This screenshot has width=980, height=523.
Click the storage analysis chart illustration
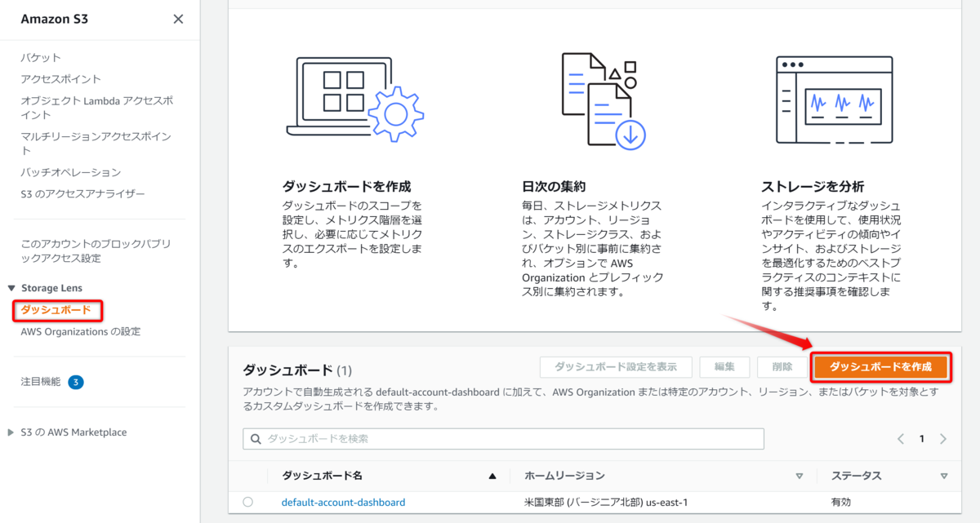click(x=835, y=100)
